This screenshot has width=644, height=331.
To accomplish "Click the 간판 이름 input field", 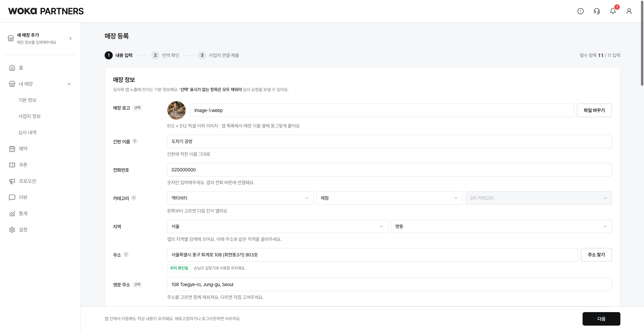I will pos(390,141).
